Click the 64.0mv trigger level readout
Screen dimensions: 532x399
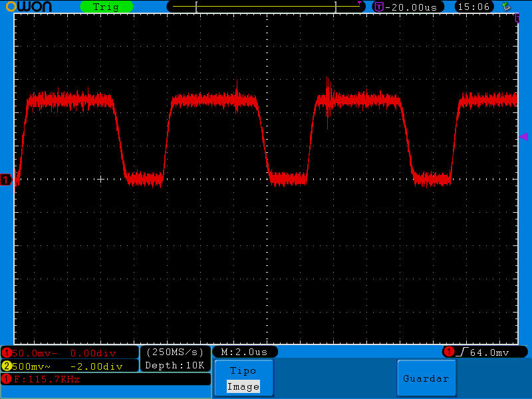[x=489, y=353]
